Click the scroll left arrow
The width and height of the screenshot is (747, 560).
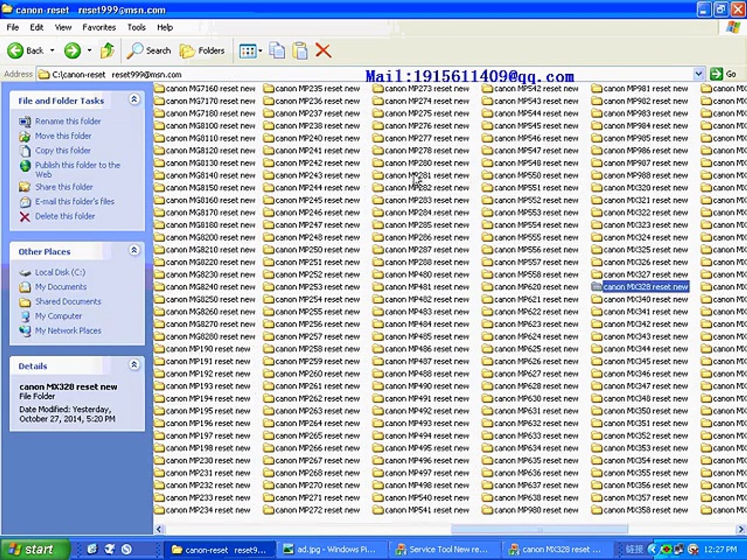[159, 529]
